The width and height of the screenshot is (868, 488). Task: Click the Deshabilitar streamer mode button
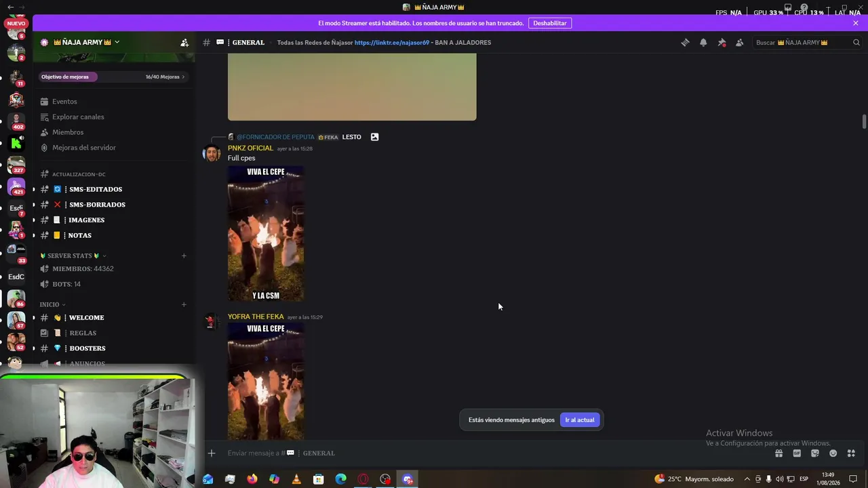tap(550, 23)
